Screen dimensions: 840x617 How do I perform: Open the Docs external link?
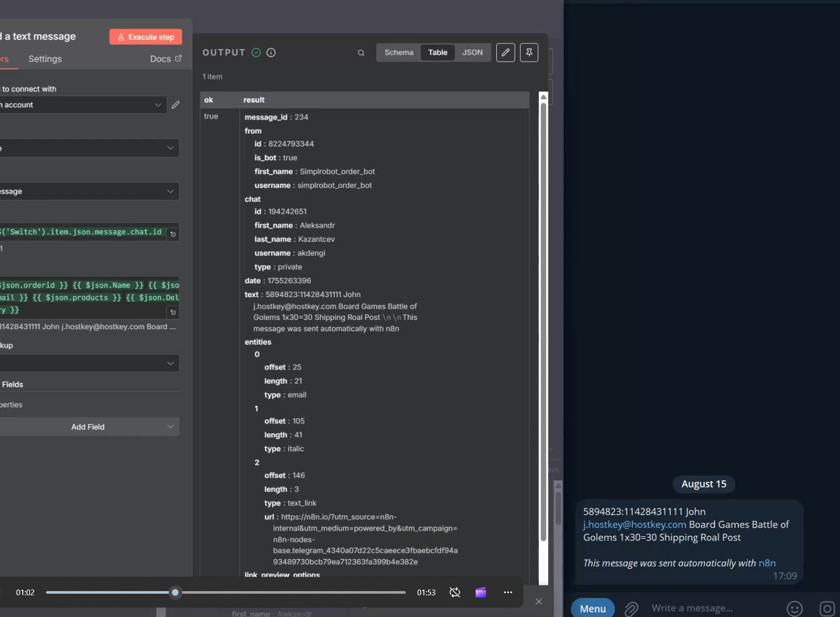coord(166,59)
